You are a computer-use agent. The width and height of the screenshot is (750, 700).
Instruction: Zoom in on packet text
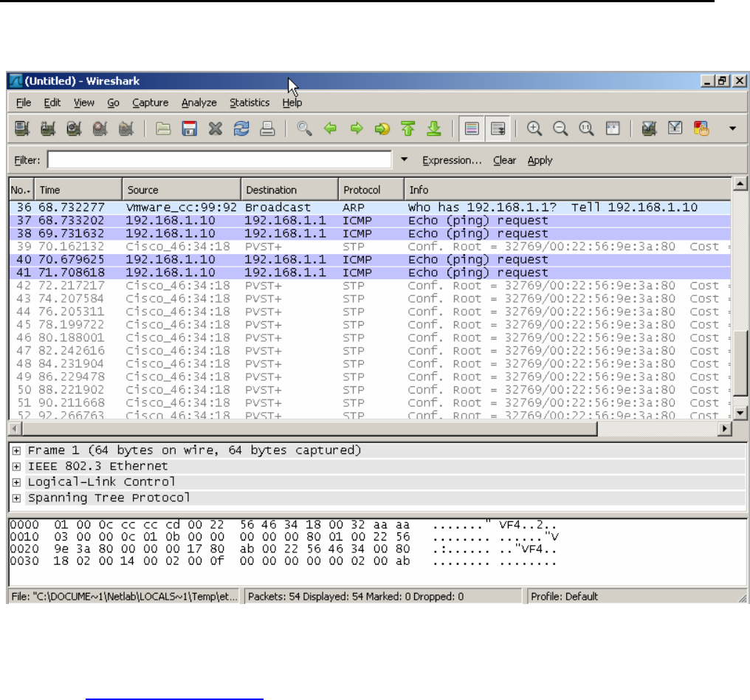(534, 128)
